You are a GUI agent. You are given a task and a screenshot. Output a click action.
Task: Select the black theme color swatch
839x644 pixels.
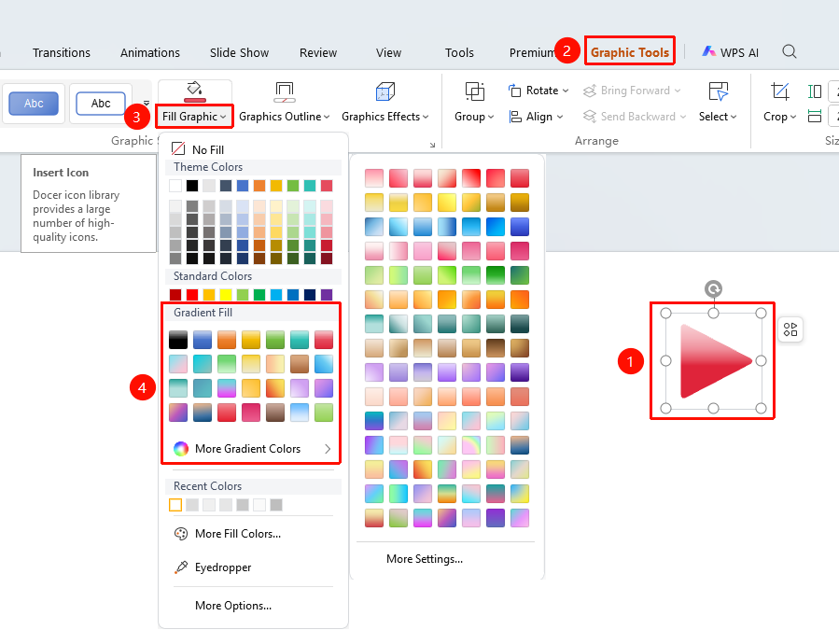[192, 186]
